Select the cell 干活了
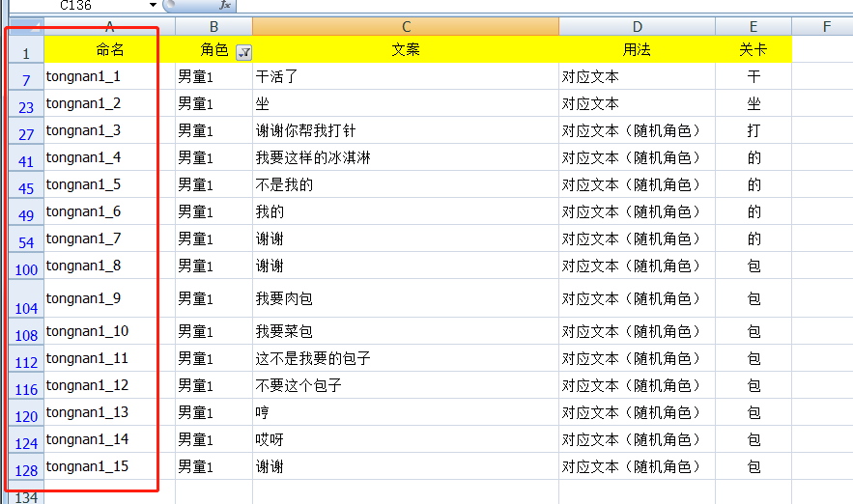Image resolution: width=853 pixels, height=504 pixels. (x=406, y=76)
